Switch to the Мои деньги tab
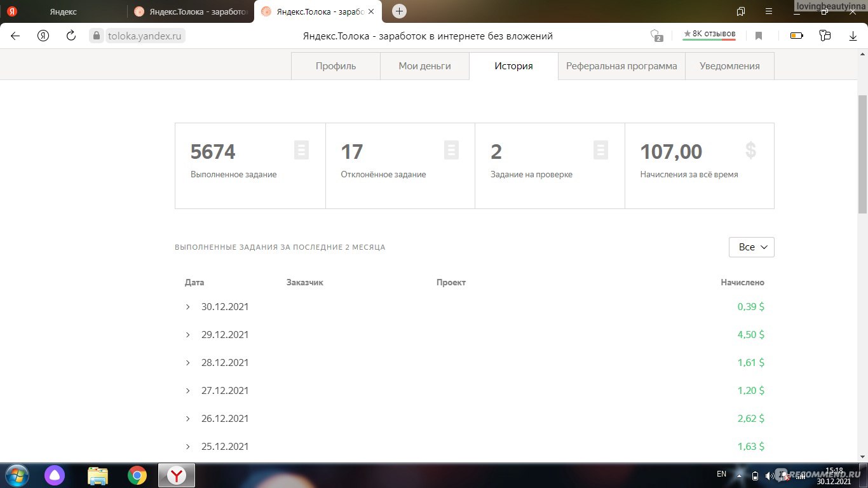868x488 pixels. click(x=424, y=66)
